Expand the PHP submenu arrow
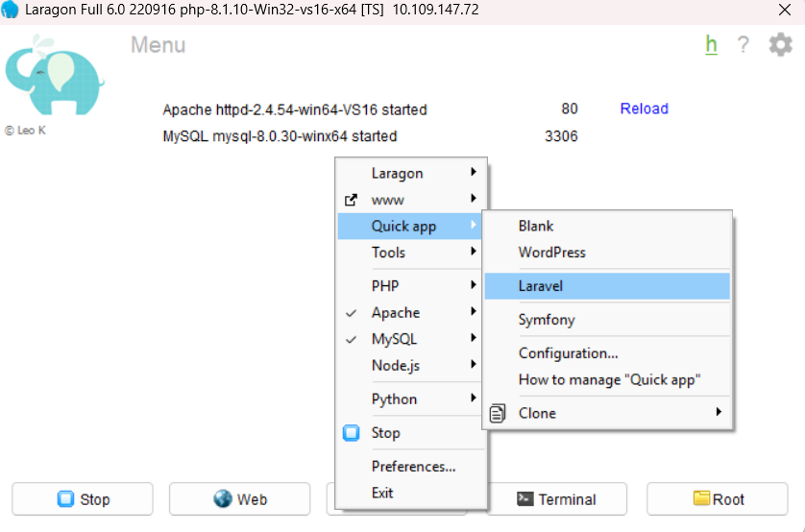 click(x=473, y=286)
